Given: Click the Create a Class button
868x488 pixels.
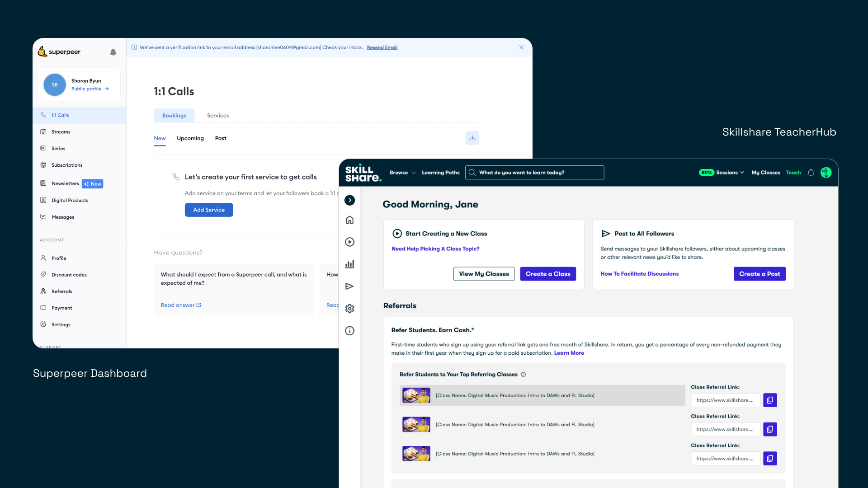Looking at the screenshot, I should coord(548,274).
